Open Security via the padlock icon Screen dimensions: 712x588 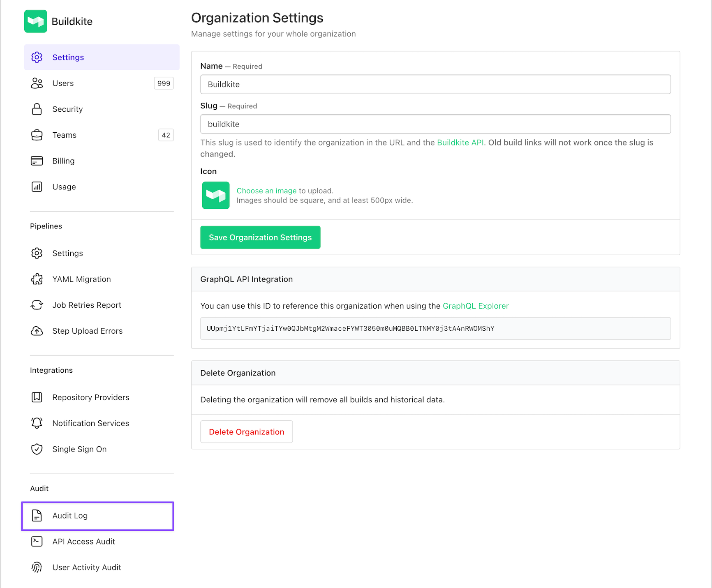(x=37, y=109)
